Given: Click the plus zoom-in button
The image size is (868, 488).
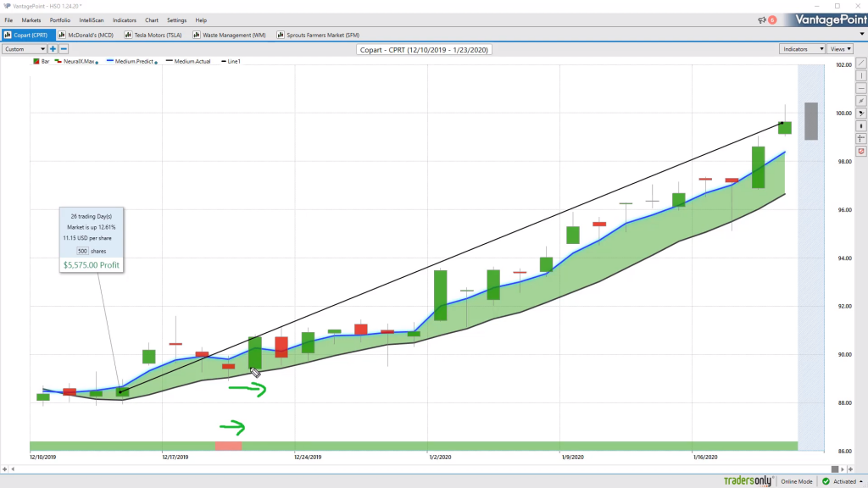Looking at the screenshot, I should click(x=53, y=48).
